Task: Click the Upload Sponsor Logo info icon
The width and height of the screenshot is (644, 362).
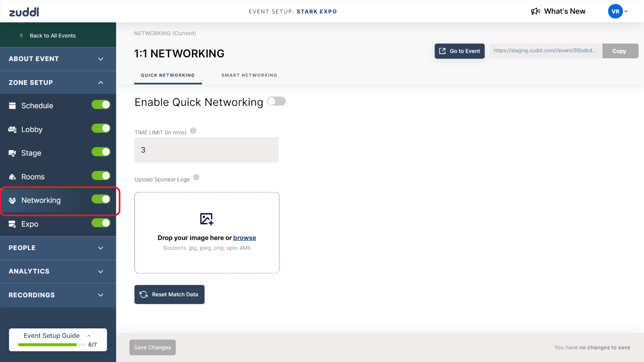Action: 196,177
